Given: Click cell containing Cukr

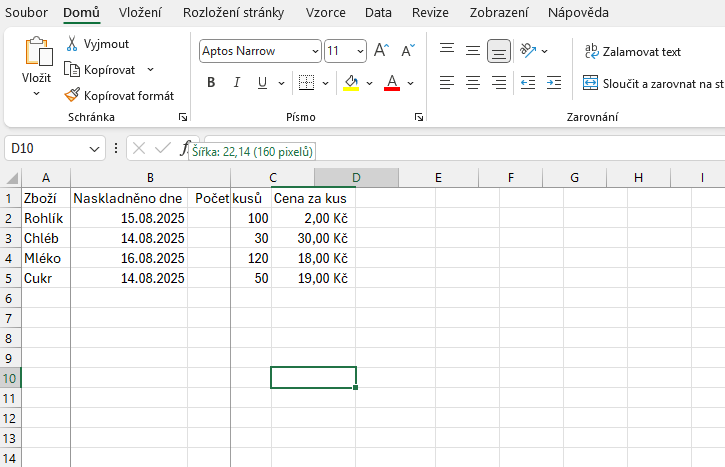Looking at the screenshot, I should pyautogui.click(x=46, y=278).
